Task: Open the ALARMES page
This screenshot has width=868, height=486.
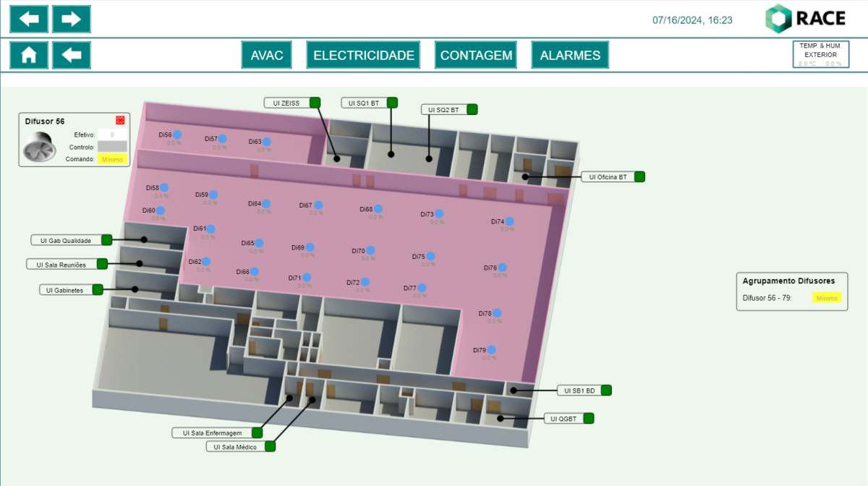Action: (x=570, y=55)
